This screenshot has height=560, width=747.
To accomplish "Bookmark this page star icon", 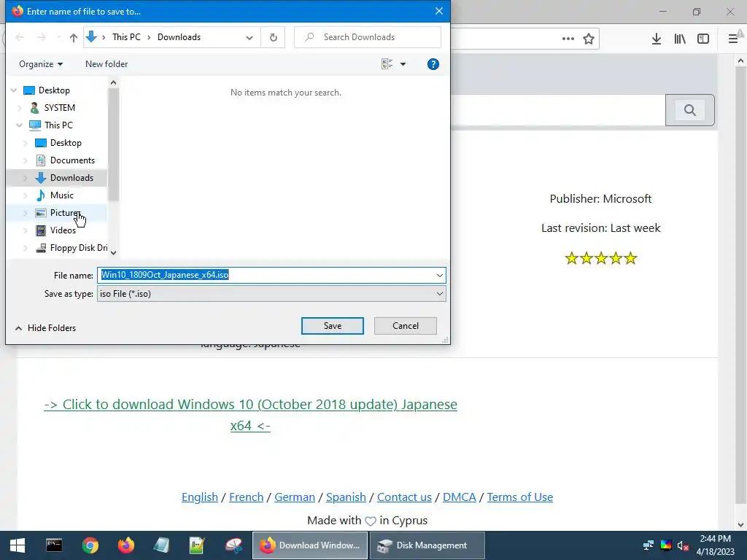I will click(x=589, y=39).
